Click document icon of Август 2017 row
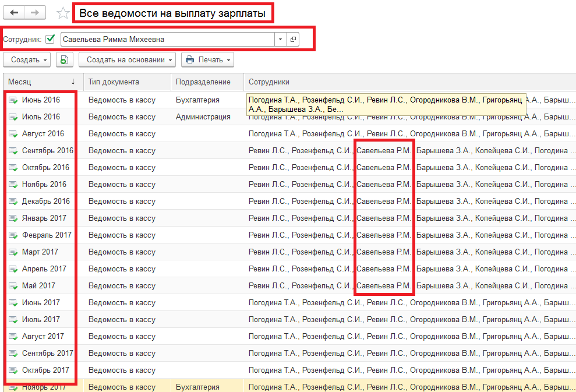The image size is (576, 392). tap(13, 337)
